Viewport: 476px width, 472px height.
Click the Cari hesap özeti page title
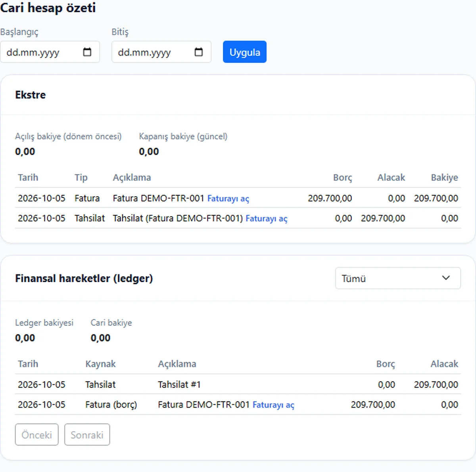click(48, 8)
